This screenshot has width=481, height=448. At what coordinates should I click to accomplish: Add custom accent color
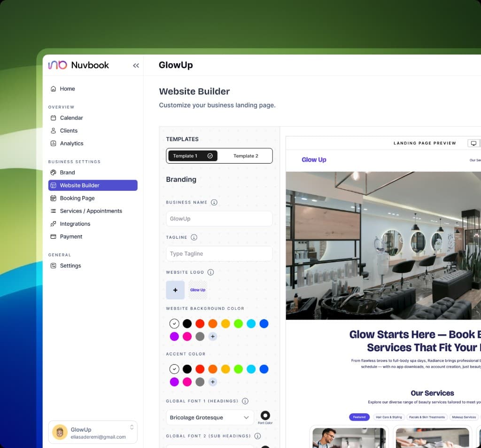click(x=213, y=382)
